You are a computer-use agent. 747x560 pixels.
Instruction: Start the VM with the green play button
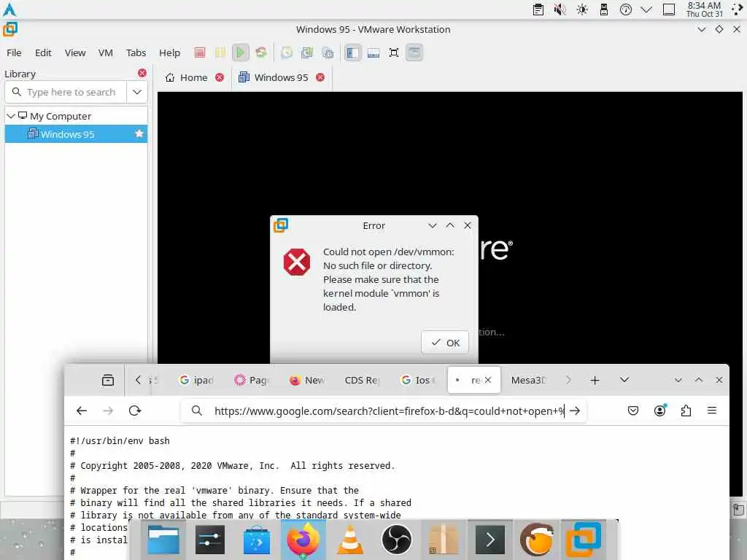coord(241,52)
